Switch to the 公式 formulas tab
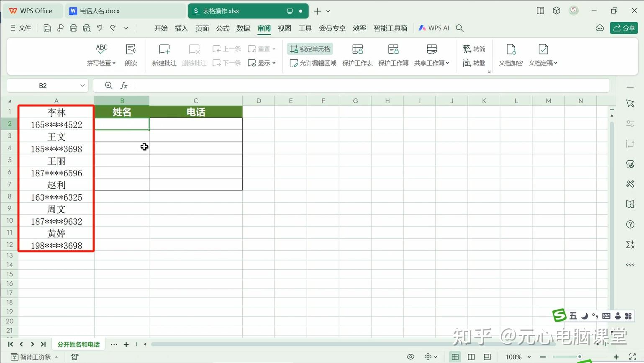 (x=223, y=28)
